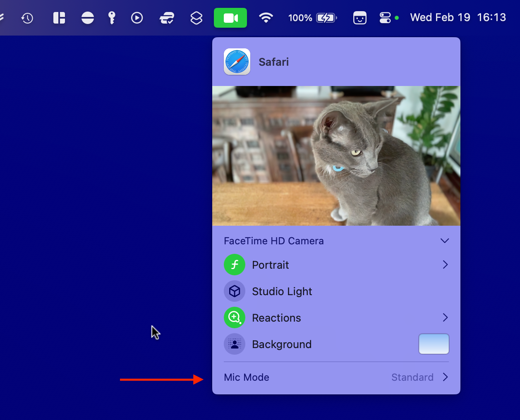Screen dimensions: 520x420
Task: Open the green video effects camera menu bar icon
Action: point(230,17)
